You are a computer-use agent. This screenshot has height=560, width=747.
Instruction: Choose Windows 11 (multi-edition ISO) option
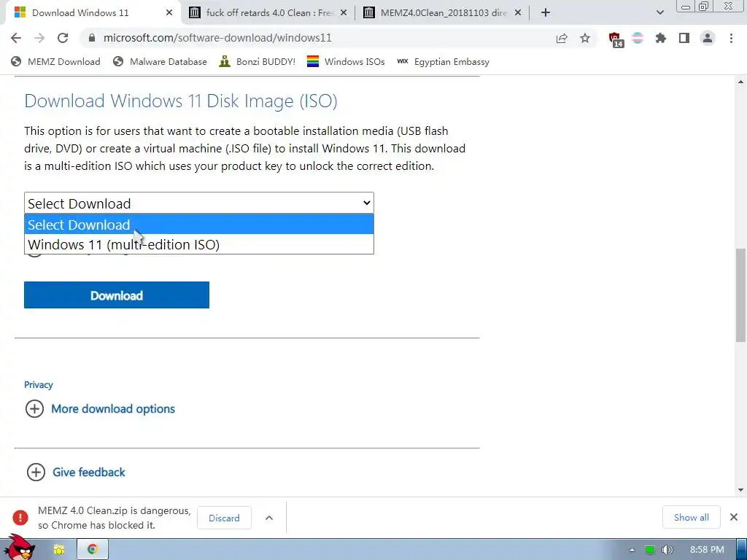198,244
